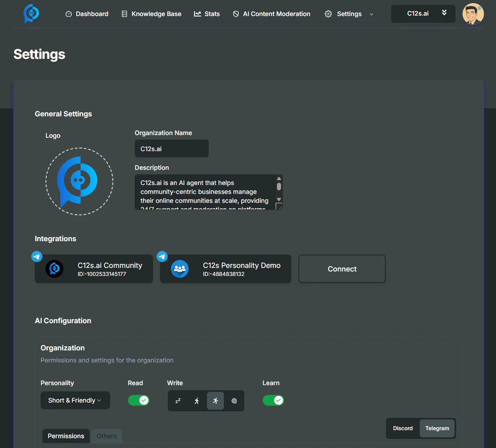Toggle the Learn permission switch

pos(273,400)
